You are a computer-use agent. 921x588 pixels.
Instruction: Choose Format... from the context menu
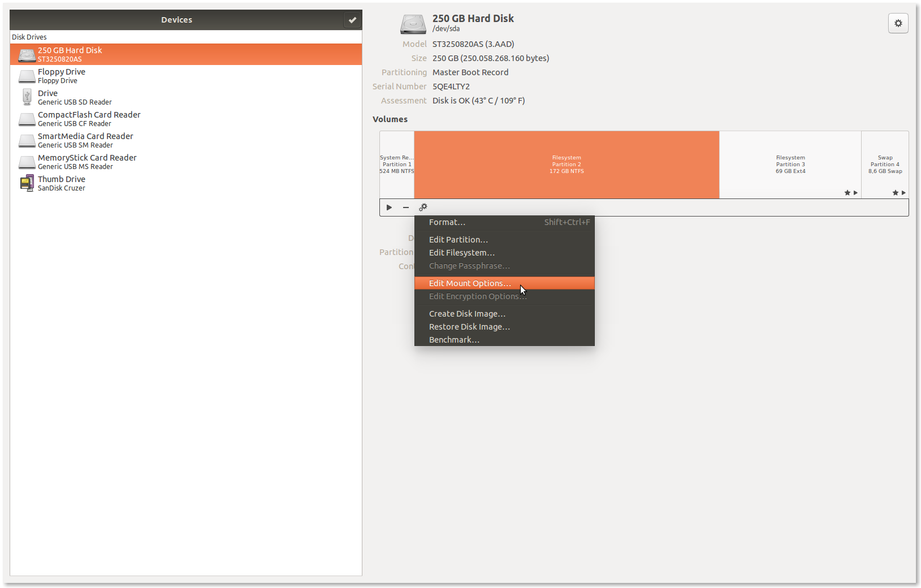coord(504,222)
